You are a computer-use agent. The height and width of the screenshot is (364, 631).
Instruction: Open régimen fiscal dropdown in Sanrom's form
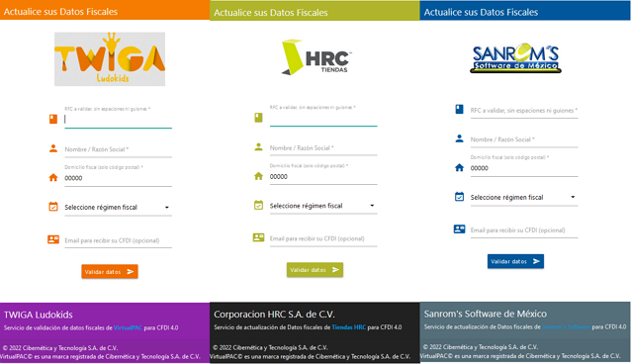[x=524, y=197]
